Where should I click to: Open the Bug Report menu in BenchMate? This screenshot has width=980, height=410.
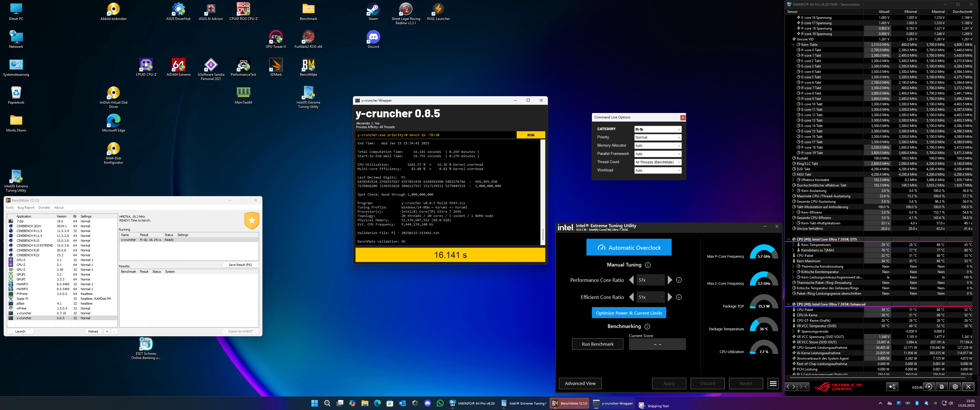26,208
